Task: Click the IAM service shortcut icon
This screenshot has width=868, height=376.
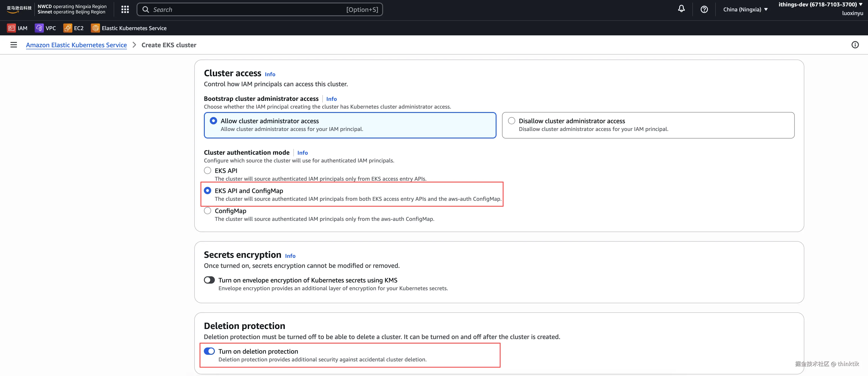Action: click(x=11, y=28)
